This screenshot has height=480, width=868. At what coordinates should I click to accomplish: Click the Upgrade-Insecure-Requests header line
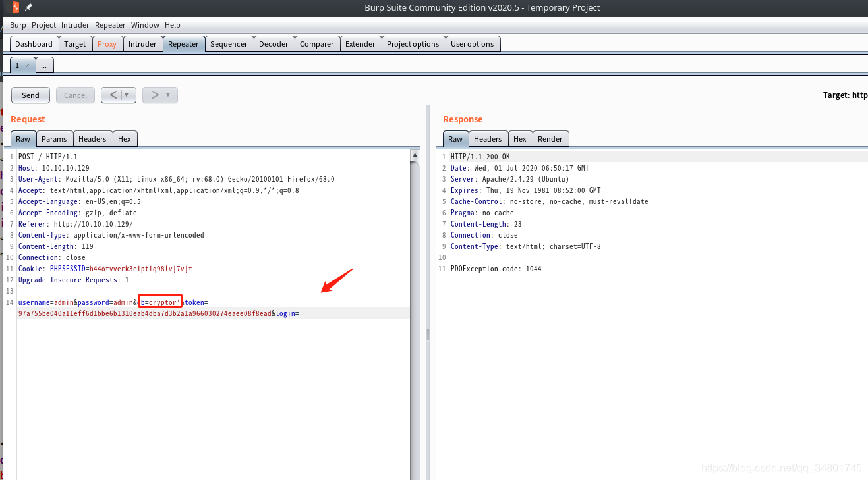coord(74,280)
